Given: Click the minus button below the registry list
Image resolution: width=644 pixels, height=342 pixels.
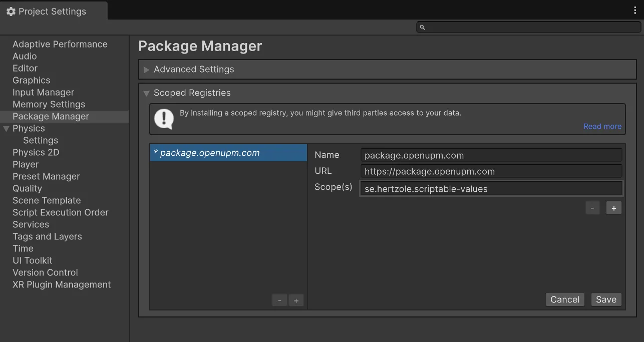Looking at the screenshot, I should point(279,300).
